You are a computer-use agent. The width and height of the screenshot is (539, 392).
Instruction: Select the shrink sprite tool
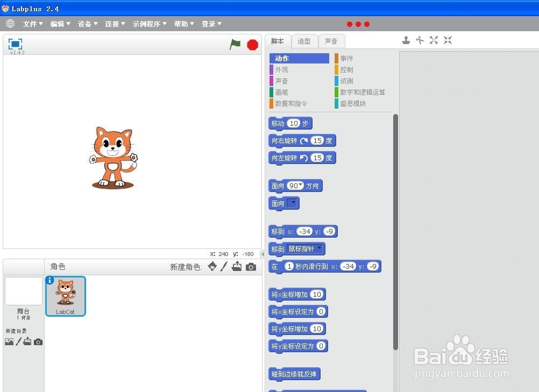(447, 40)
